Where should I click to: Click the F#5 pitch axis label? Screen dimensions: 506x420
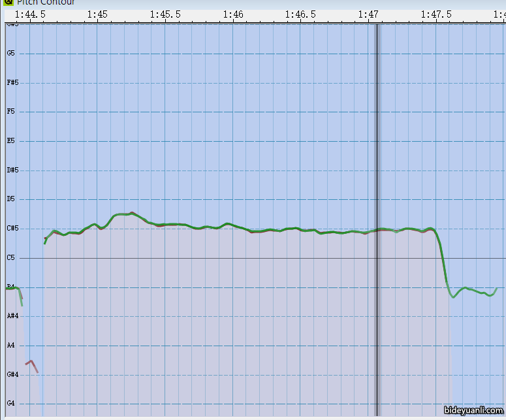[12, 83]
